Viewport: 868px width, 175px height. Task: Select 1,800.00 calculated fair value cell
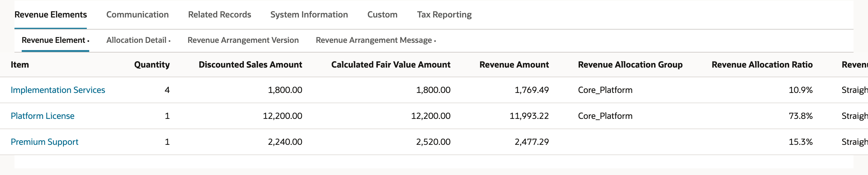(x=433, y=90)
